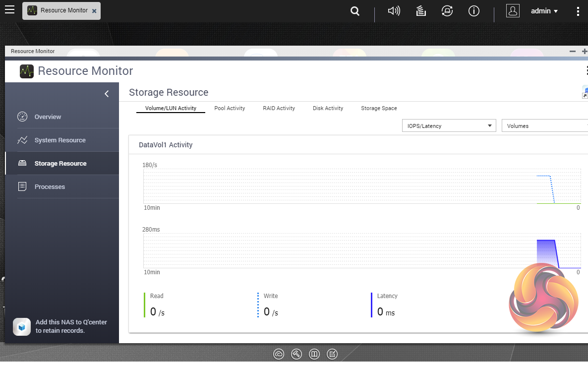Switch to the RAID Activity tab
This screenshot has width=588, height=366.
pyautogui.click(x=279, y=108)
